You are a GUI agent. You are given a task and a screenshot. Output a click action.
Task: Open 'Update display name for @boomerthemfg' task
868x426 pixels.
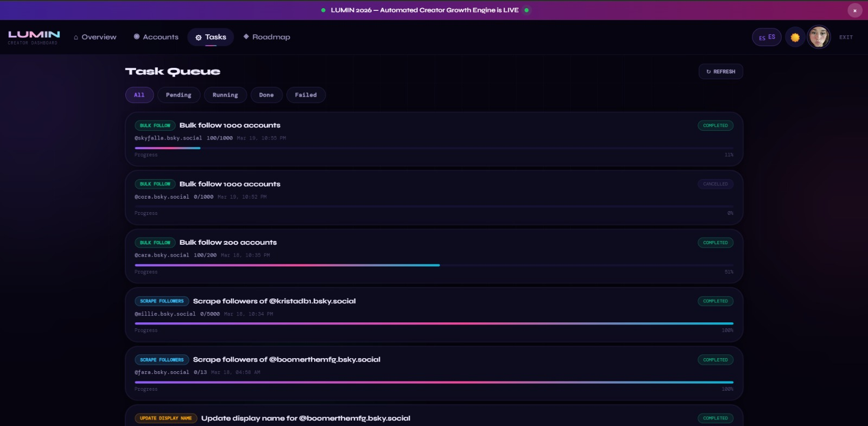[306, 418]
